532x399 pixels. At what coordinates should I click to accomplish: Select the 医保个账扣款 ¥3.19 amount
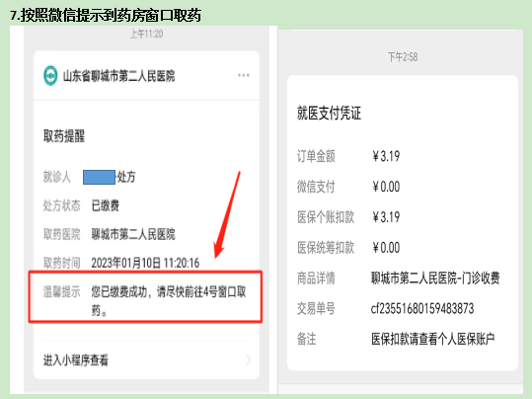[386, 217]
